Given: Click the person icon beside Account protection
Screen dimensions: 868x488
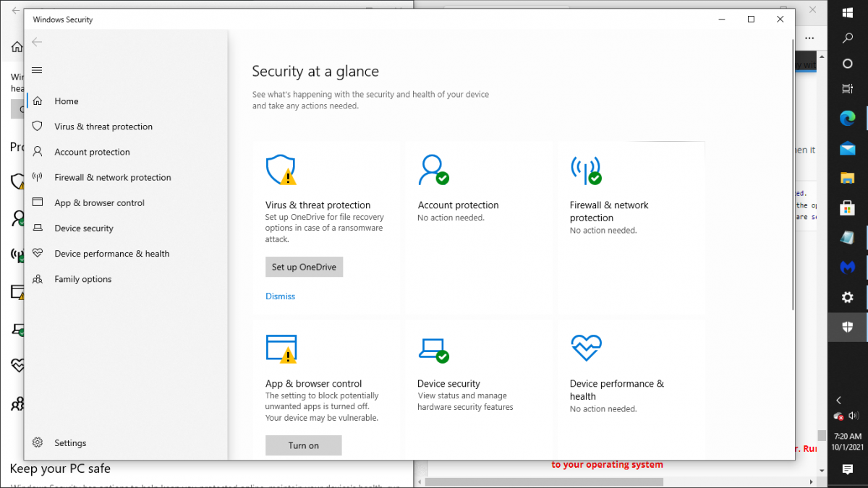Looking at the screenshot, I should click(x=38, y=152).
